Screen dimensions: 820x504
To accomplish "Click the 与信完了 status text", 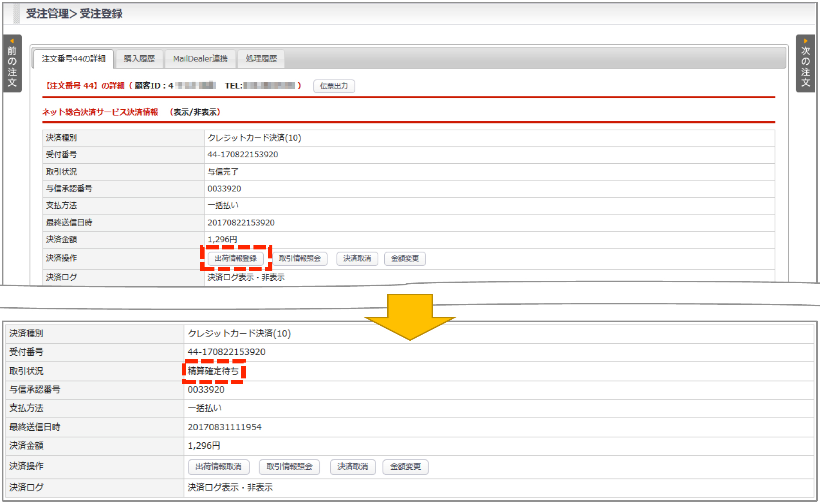I will [223, 172].
